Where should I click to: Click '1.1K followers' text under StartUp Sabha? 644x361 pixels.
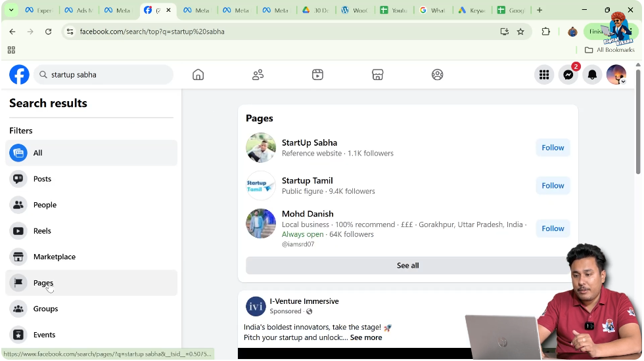[x=371, y=154]
